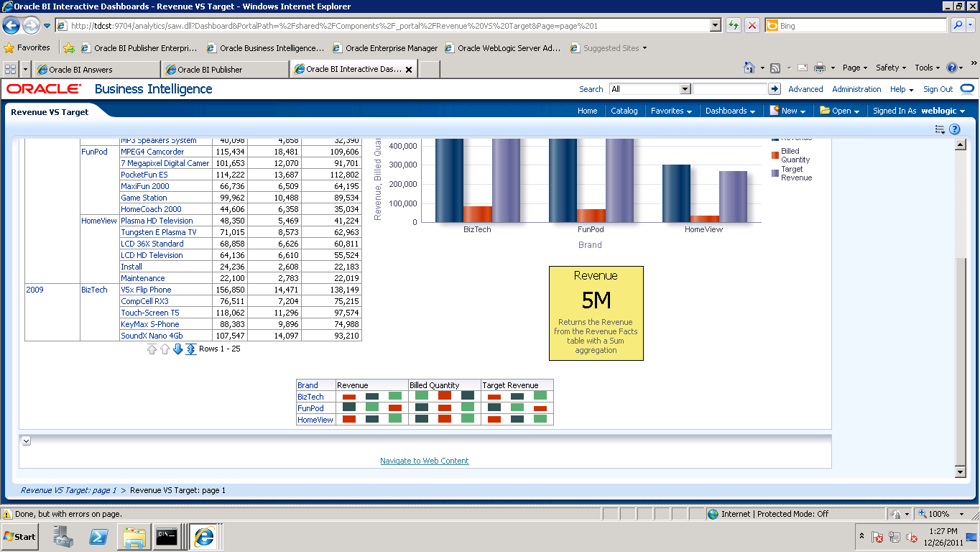Select the Catalog menu item

click(624, 111)
